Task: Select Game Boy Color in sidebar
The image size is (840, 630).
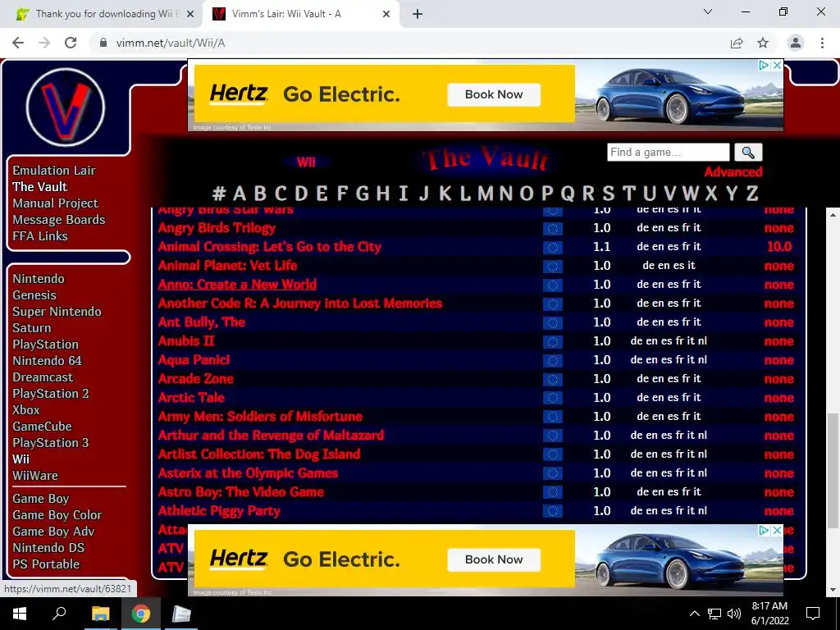Action: 57,515
